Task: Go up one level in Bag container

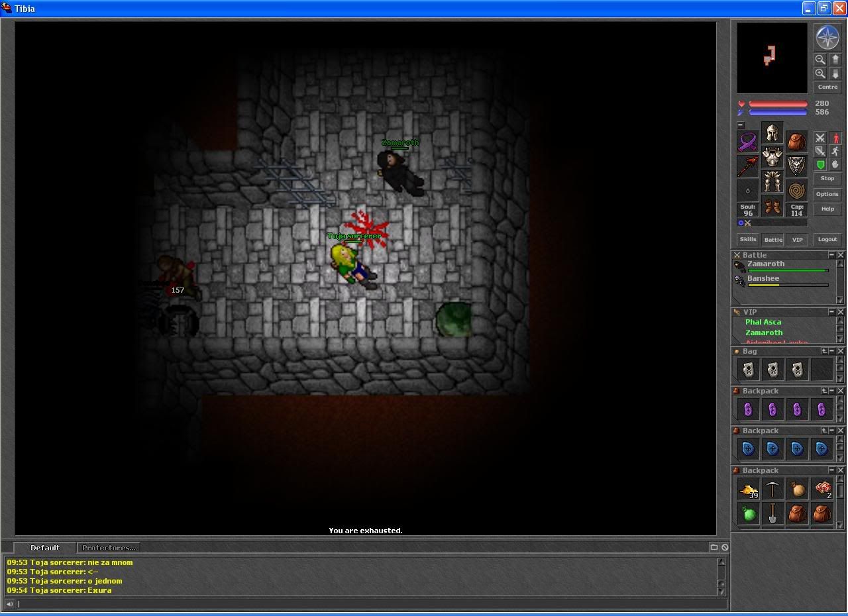Action: click(x=824, y=351)
